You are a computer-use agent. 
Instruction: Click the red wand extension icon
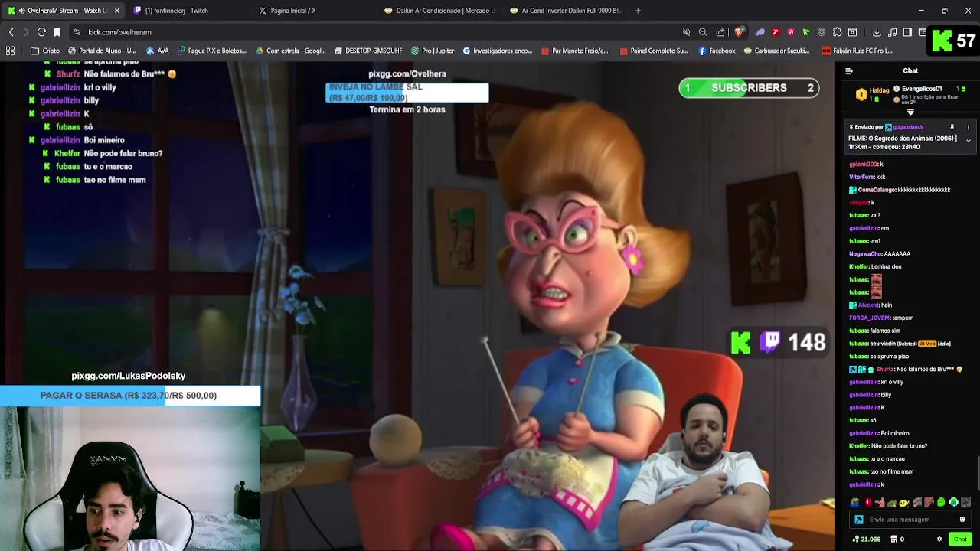point(776,32)
